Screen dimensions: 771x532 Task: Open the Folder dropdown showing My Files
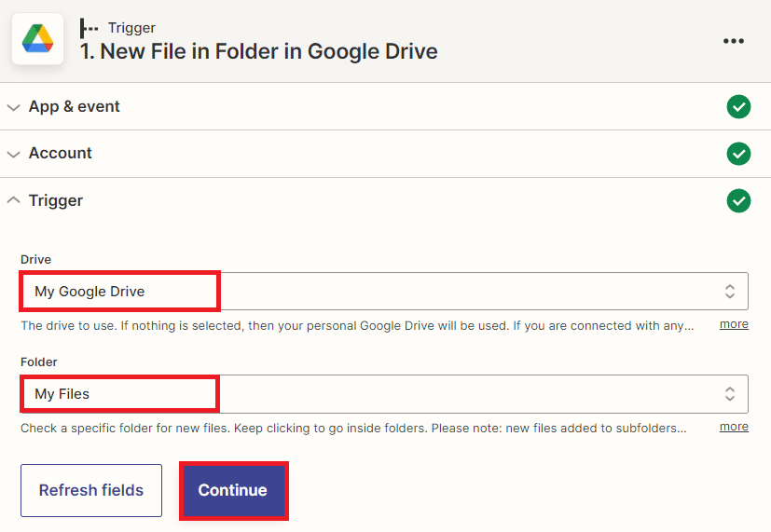(x=373, y=394)
